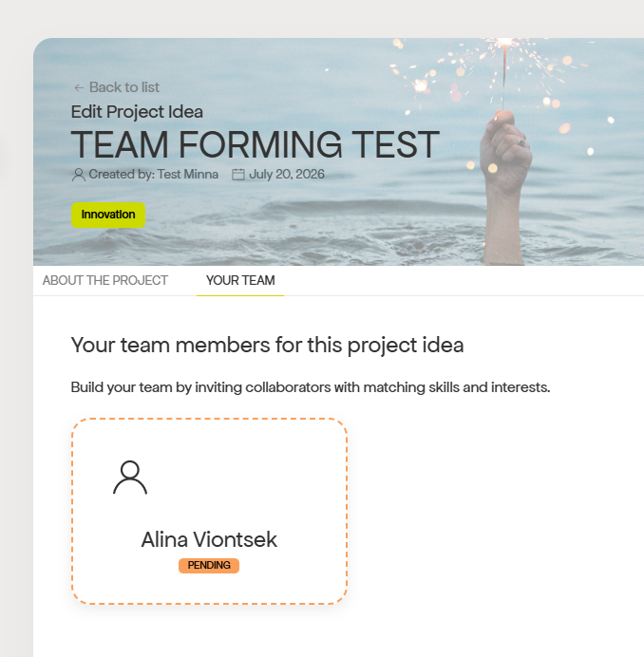Click the Pending status badge

(209, 565)
